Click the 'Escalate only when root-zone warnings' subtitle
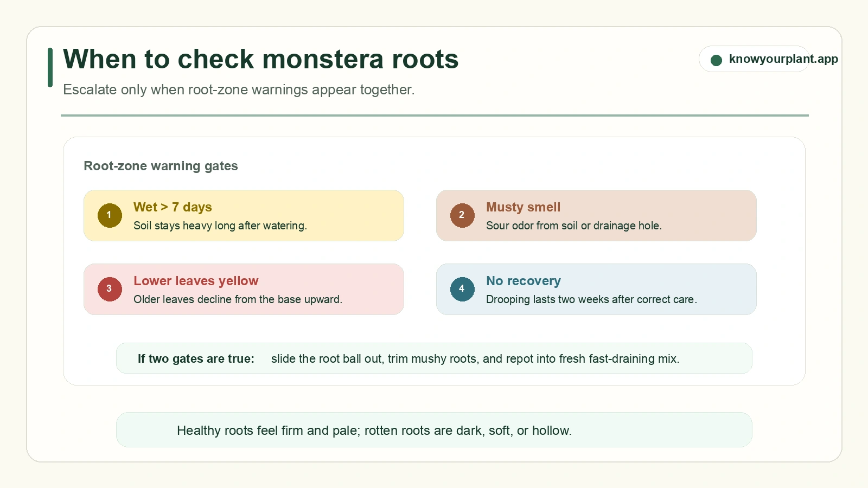868x488 pixels. click(239, 89)
